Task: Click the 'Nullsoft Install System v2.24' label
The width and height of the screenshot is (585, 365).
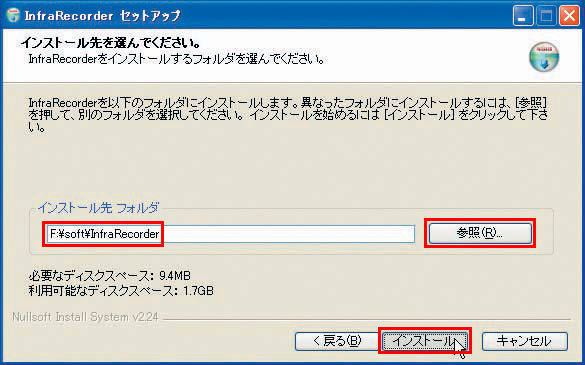Action: tap(85, 317)
